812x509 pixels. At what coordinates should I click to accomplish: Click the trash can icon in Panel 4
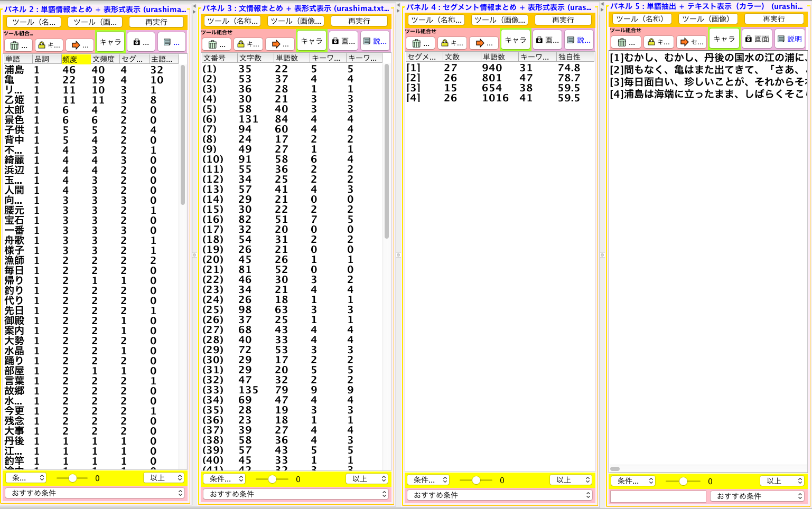(421, 43)
